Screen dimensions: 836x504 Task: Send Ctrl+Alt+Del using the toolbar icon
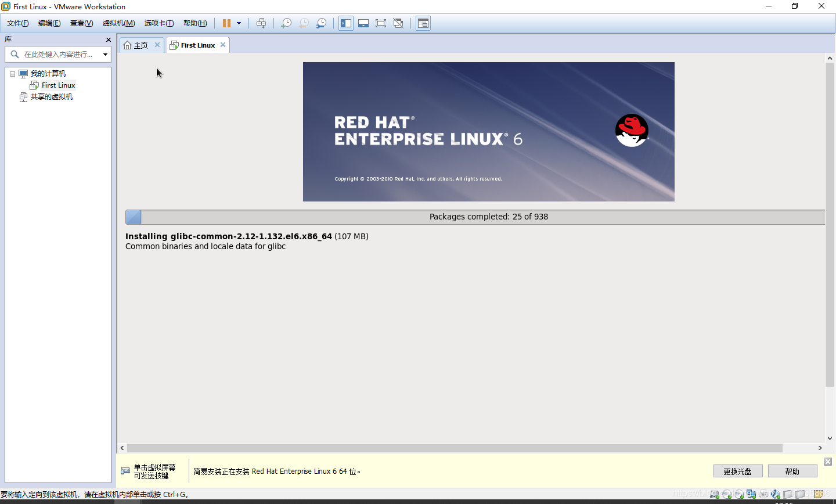[261, 23]
